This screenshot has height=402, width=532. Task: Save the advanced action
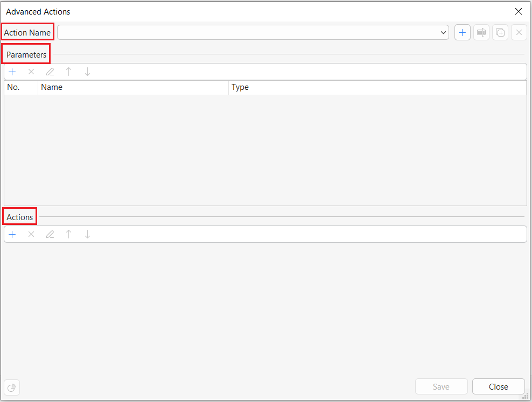[x=441, y=386]
